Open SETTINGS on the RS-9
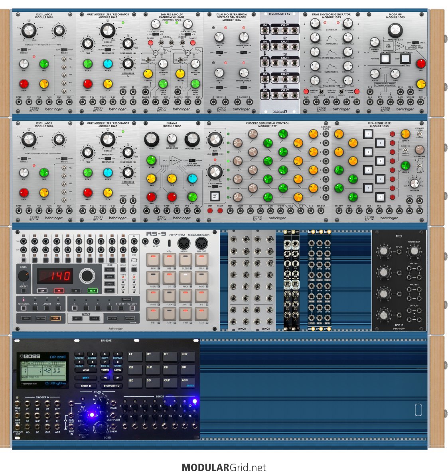Screen dimensions: 448x476 (x=130, y=319)
